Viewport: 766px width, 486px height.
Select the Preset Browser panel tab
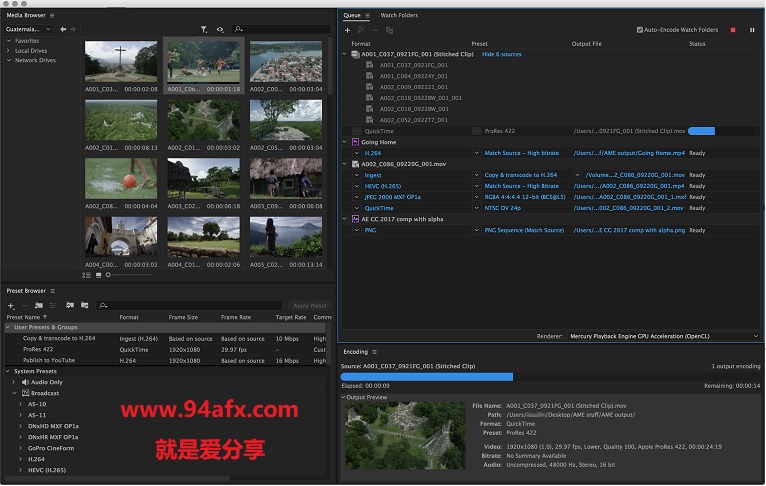tap(26, 291)
